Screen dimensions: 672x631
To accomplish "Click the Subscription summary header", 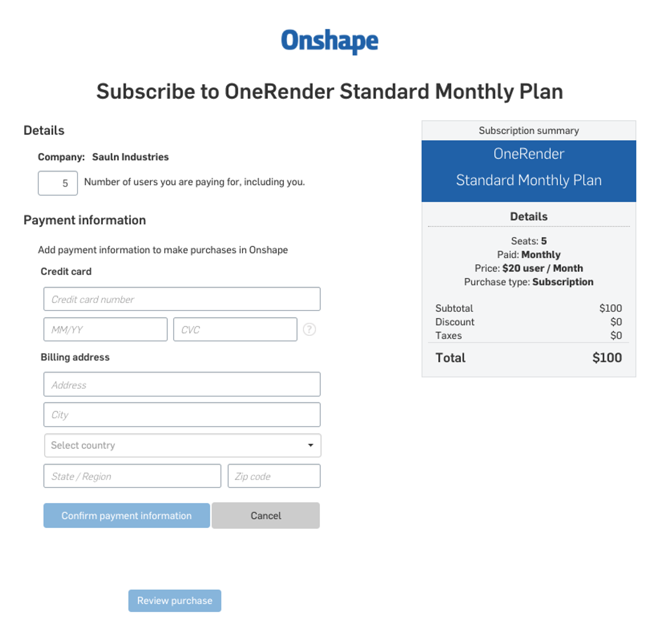I will coord(529,131).
